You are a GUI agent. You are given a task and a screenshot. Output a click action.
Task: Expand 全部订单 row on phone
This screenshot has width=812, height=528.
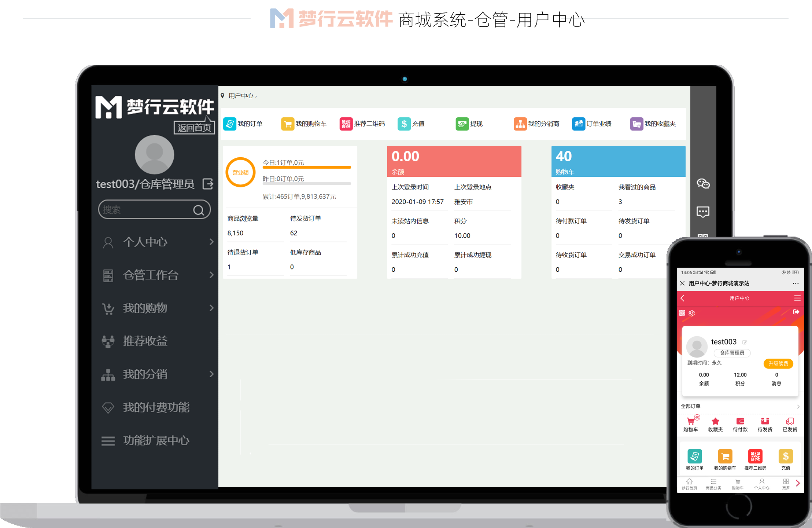coord(740,406)
